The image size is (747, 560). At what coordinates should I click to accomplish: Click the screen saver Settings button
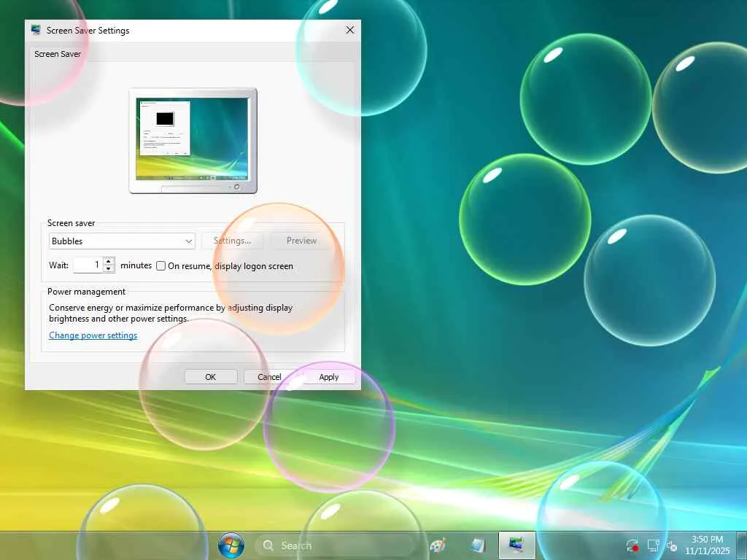pos(232,241)
